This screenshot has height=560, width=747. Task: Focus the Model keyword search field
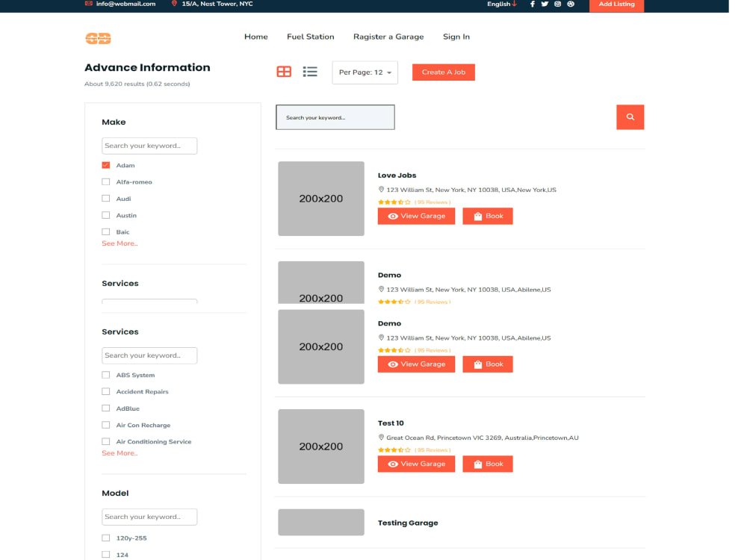coord(149,517)
